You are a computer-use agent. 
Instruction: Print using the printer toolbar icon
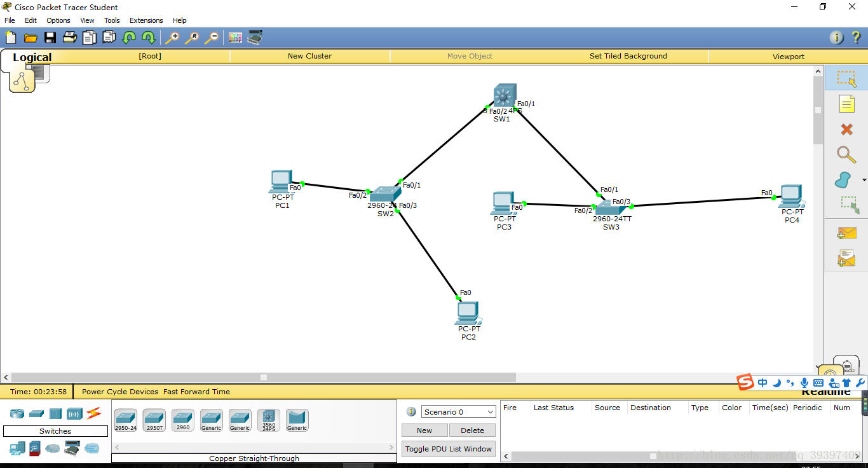69,38
